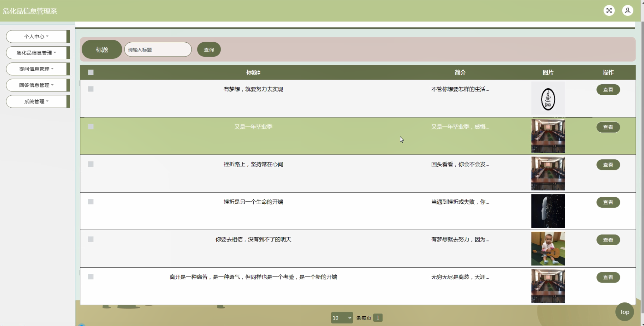Select page 1 in the pagination bar
This screenshot has height=326, width=644.
(379, 317)
